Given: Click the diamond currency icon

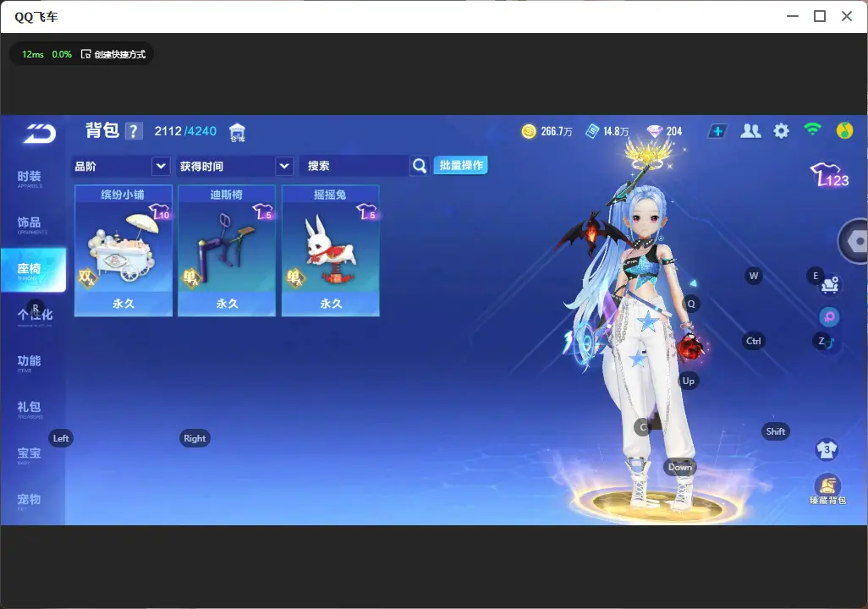Looking at the screenshot, I should [x=654, y=131].
